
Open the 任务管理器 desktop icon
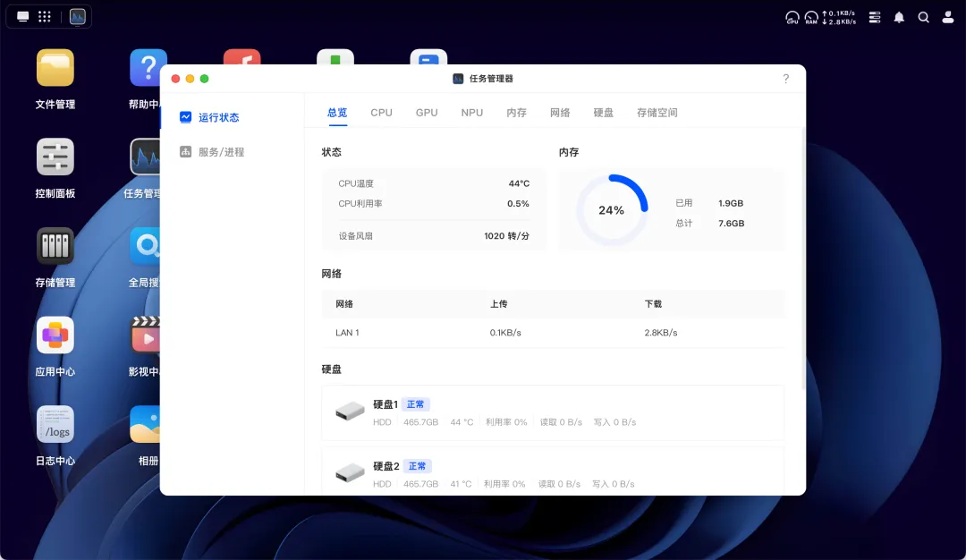click(x=146, y=157)
